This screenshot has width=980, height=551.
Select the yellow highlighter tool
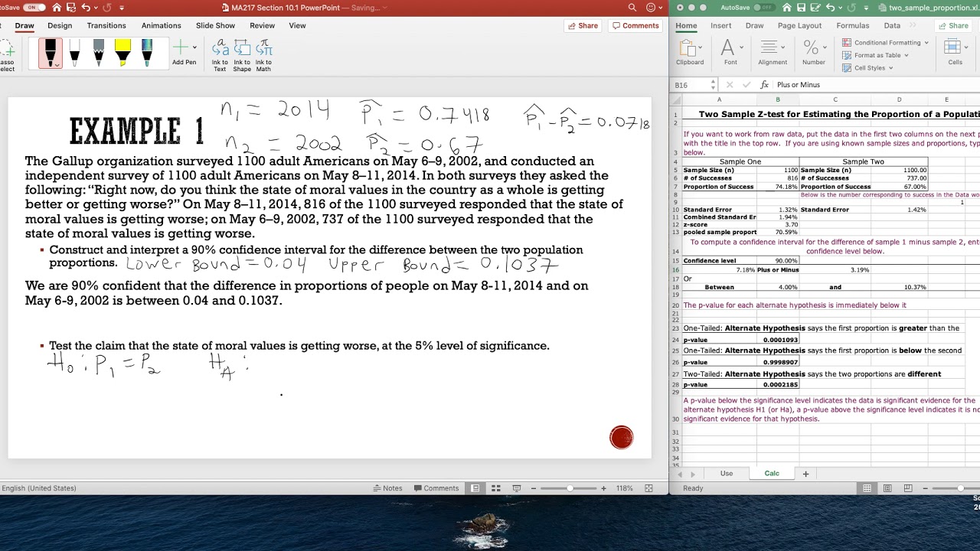tap(122, 52)
